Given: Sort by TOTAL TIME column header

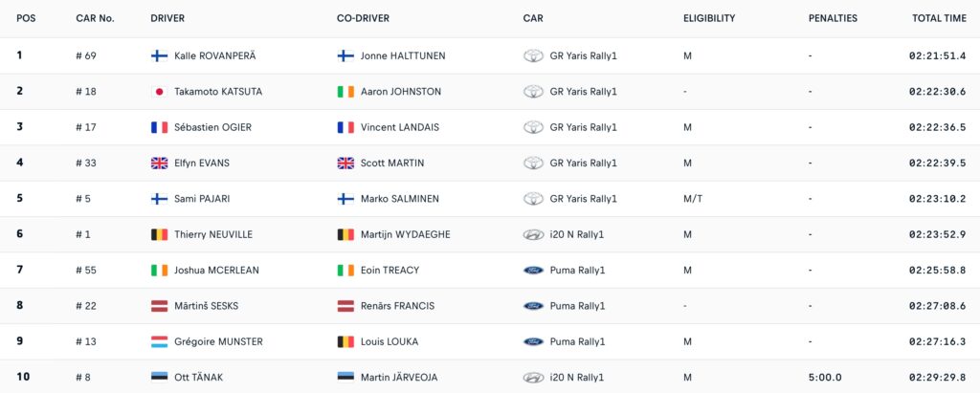Looking at the screenshot, I should click(x=939, y=18).
